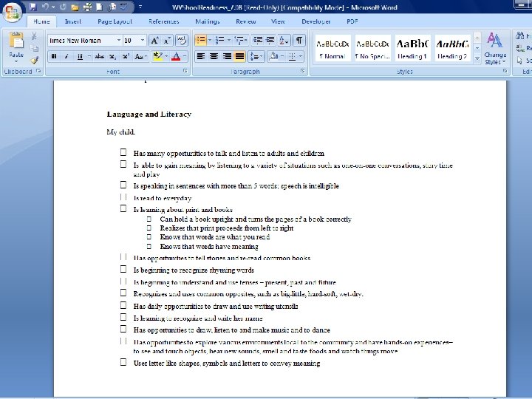Image resolution: width=532 pixels, height=399 pixels.
Task: Open the font size dropdown
Action: click(143, 41)
